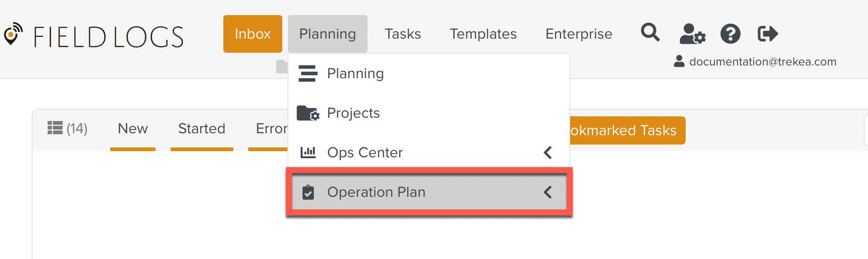Open user settings icon with gear
The width and height of the screenshot is (868, 259).
[x=692, y=34]
